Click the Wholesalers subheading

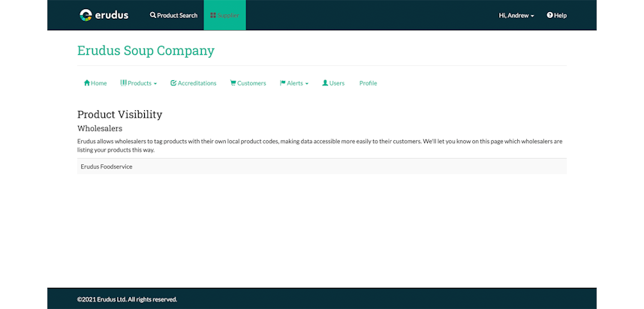pyautogui.click(x=100, y=128)
